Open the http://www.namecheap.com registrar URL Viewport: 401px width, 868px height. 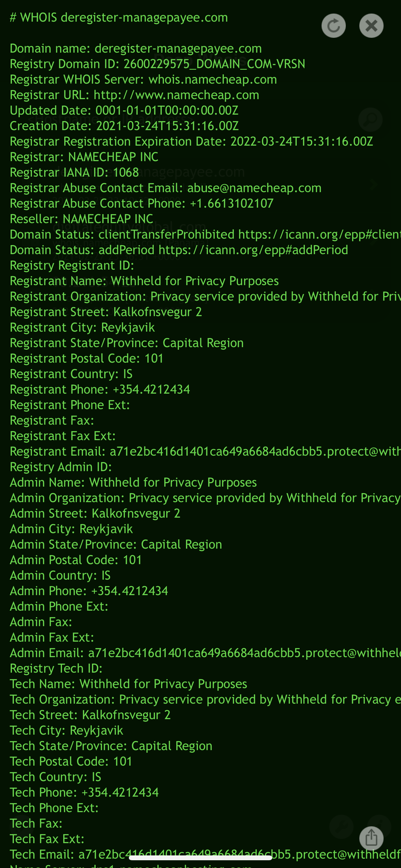coord(176,95)
